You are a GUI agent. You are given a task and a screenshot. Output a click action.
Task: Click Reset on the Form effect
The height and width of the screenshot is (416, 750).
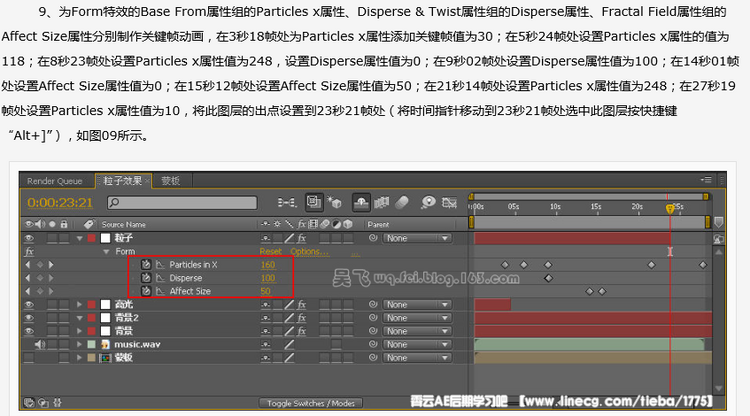click(271, 252)
